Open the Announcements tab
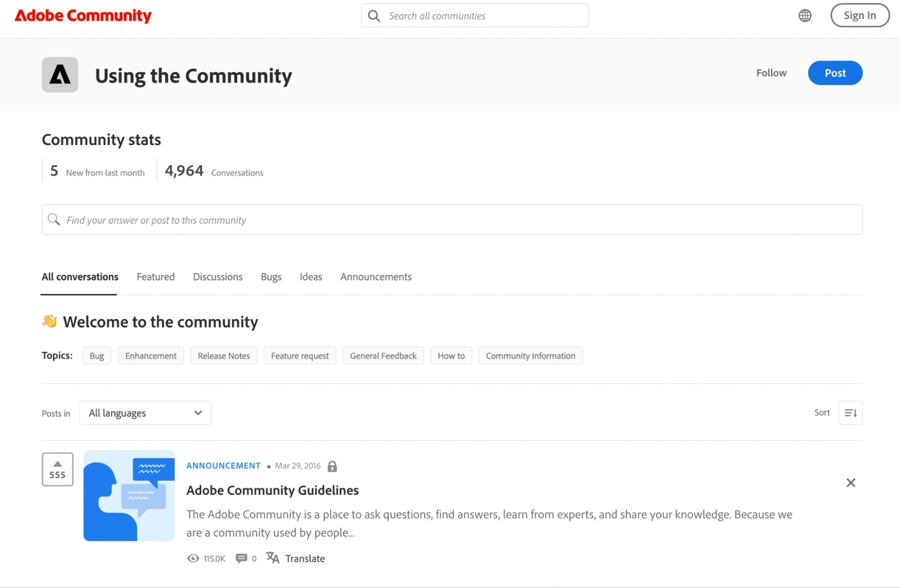This screenshot has width=900, height=588. click(x=375, y=277)
